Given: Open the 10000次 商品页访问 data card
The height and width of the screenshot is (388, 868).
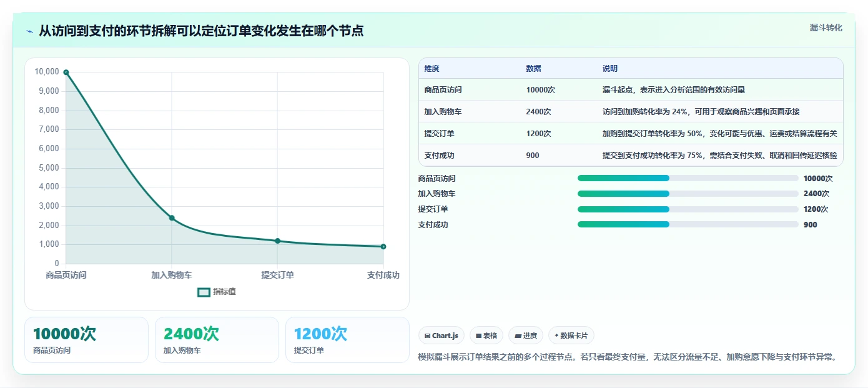Looking at the screenshot, I should tap(86, 340).
